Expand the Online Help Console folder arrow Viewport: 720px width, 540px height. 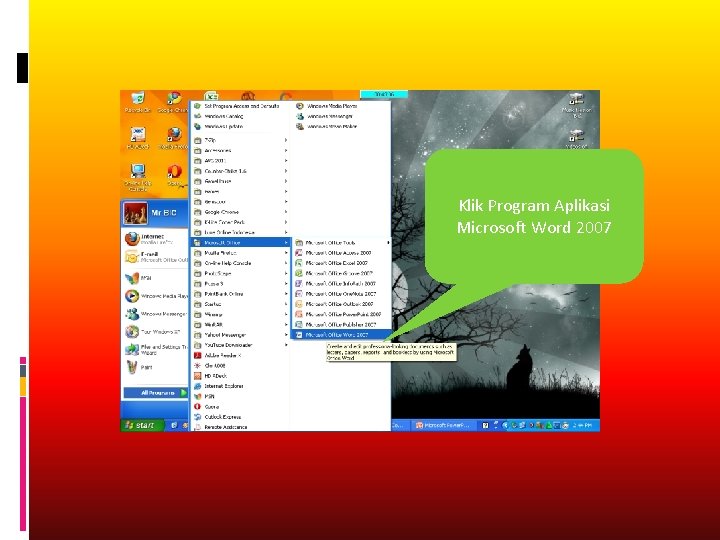286,263
